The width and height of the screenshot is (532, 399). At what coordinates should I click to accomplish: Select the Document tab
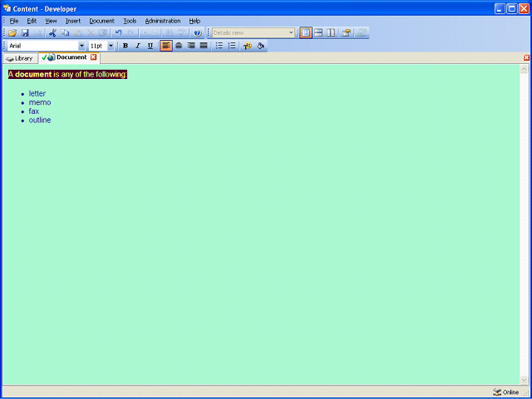(x=68, y=57)
